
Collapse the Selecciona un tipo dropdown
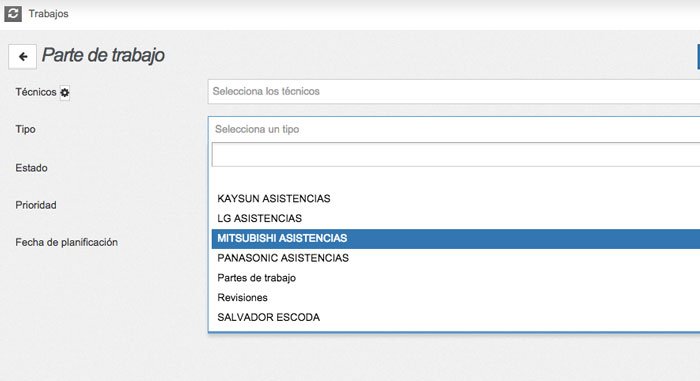point(454,129)
